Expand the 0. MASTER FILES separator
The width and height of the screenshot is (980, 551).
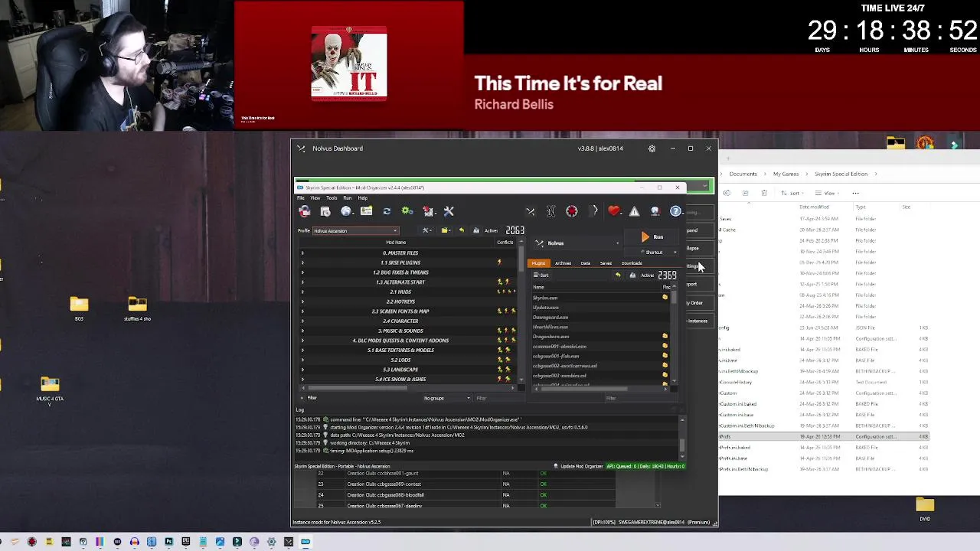pyautogui.click(x=302, y=253)
